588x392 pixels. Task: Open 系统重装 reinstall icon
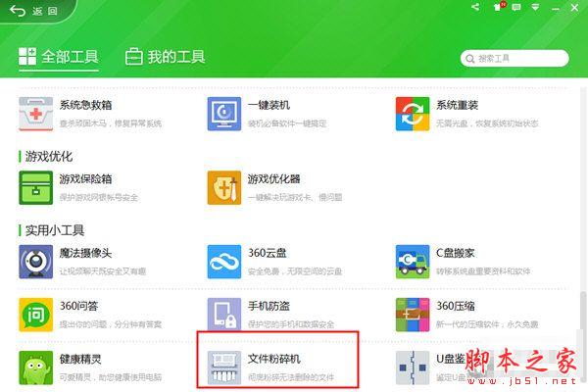point(413,113)
